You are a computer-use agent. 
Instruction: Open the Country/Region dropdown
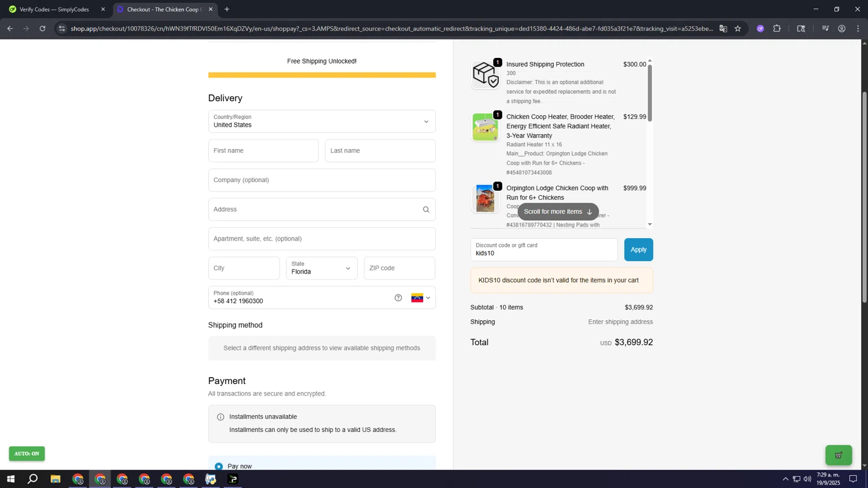coord(322,121)
